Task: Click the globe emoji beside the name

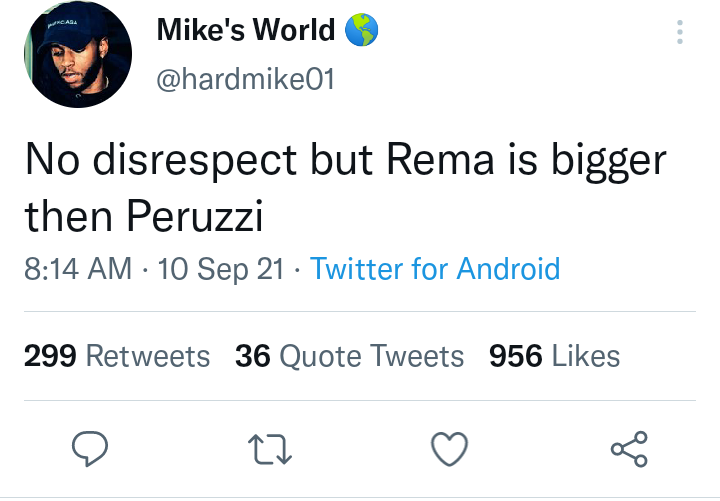Action: 360,31
